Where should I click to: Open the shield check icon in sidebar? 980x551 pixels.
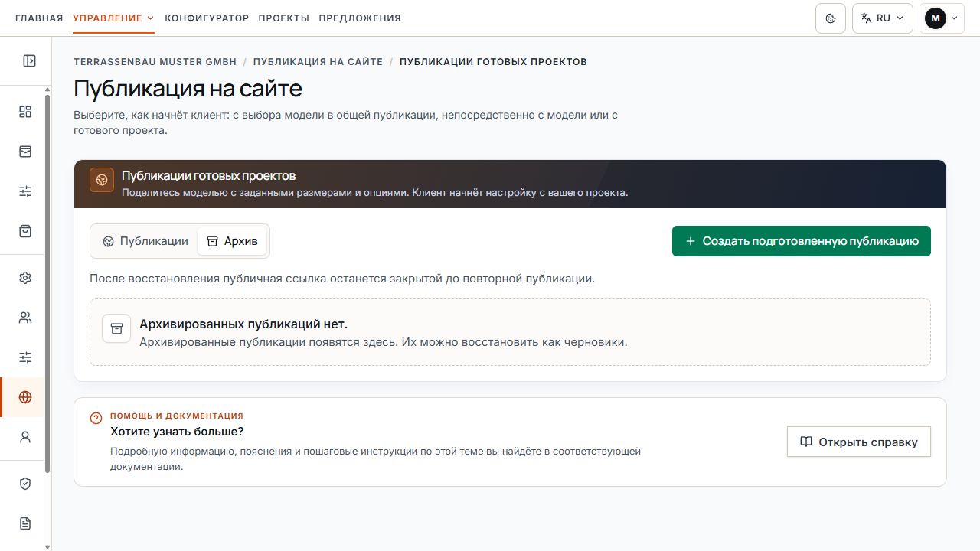pos(25,484)
